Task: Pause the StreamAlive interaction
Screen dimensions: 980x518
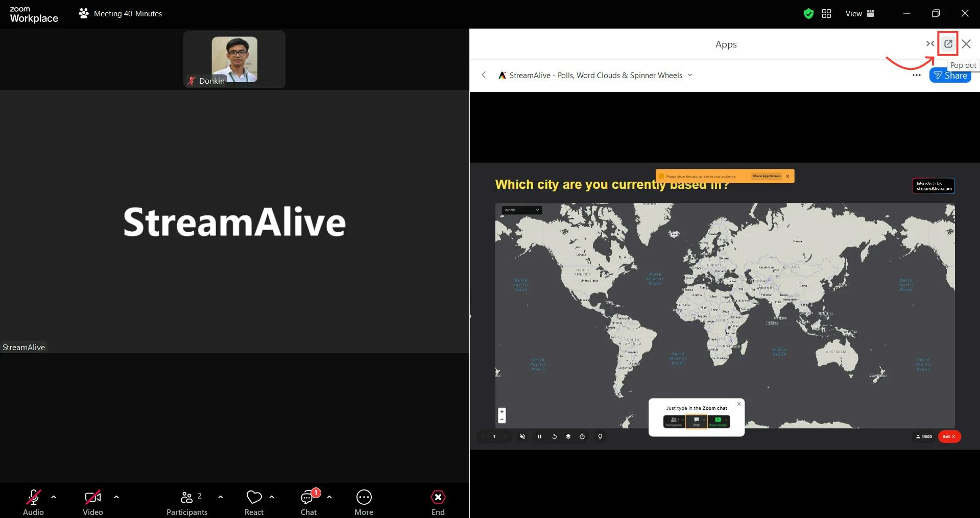Action: [539, 437]
